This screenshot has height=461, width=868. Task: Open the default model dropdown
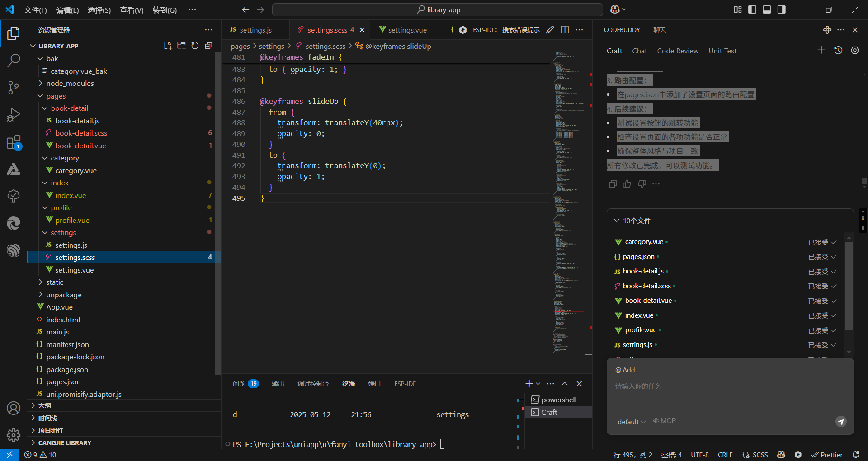632,422
